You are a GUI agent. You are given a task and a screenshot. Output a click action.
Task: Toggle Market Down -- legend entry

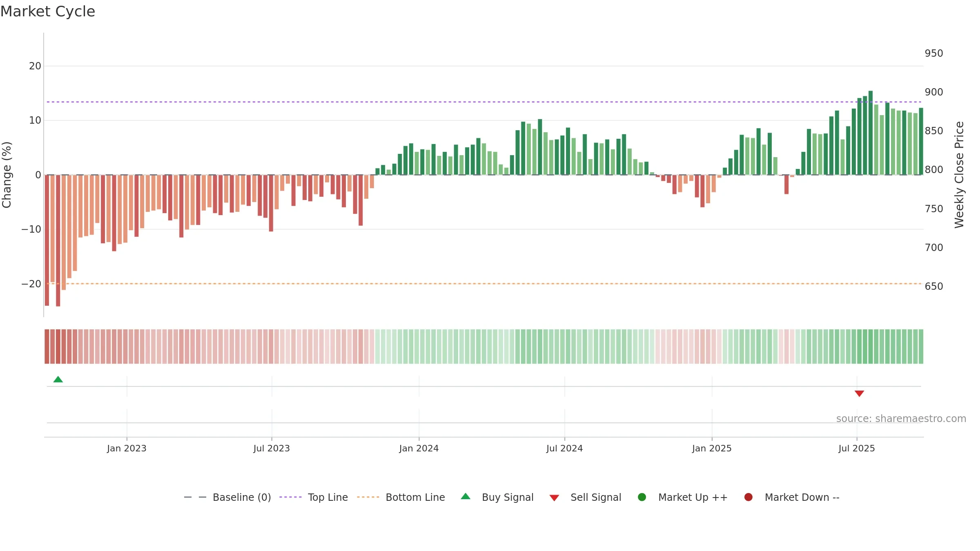tap(792, 497)
